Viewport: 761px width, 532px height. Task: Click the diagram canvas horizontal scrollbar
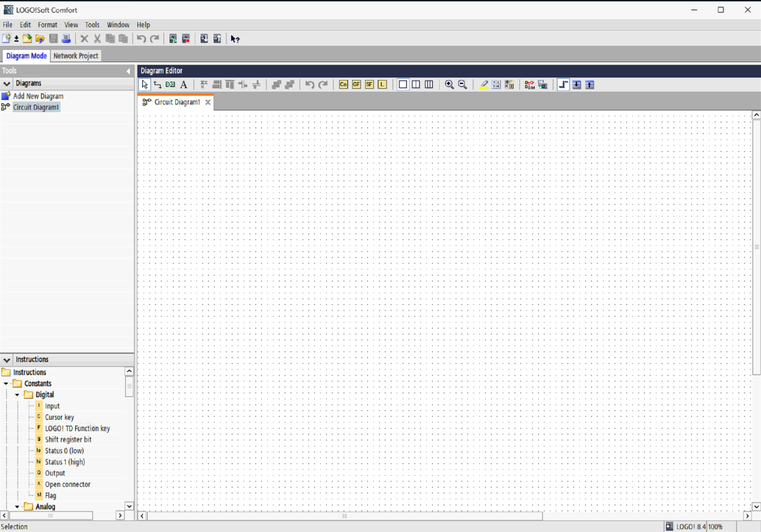pos(345,516)
